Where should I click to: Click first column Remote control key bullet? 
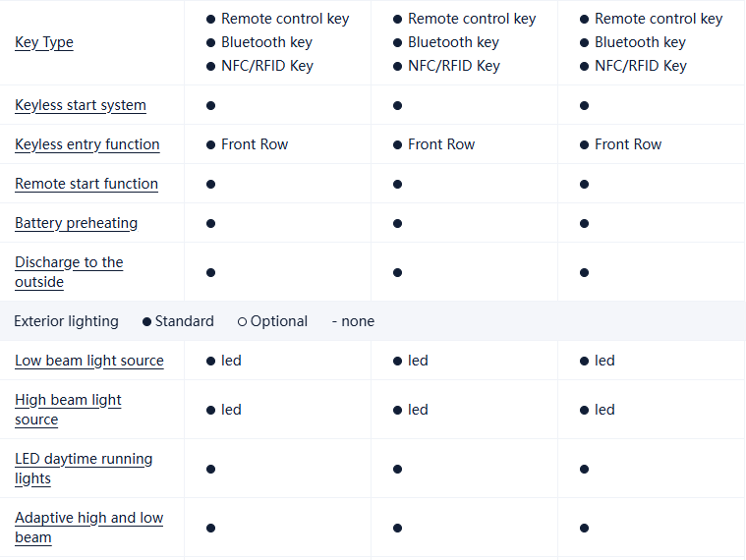click(x=210, y=19)
